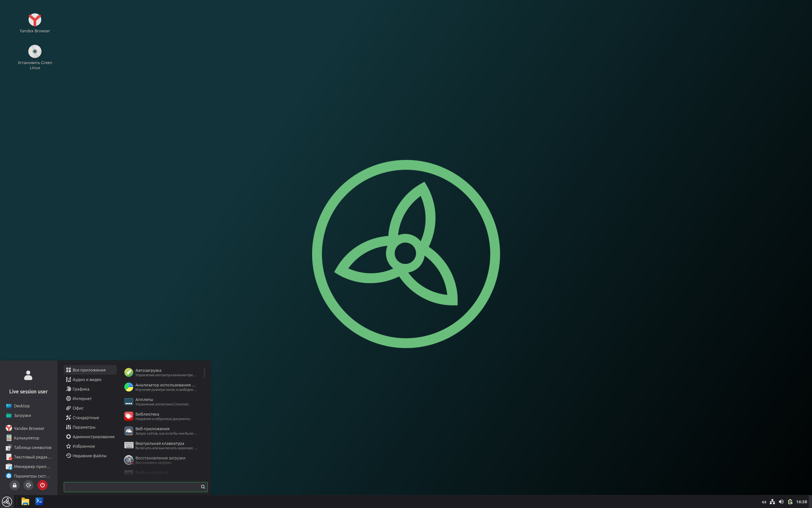Launch Yandex Browser from menu favorites
812x508 pixels.
29,428
